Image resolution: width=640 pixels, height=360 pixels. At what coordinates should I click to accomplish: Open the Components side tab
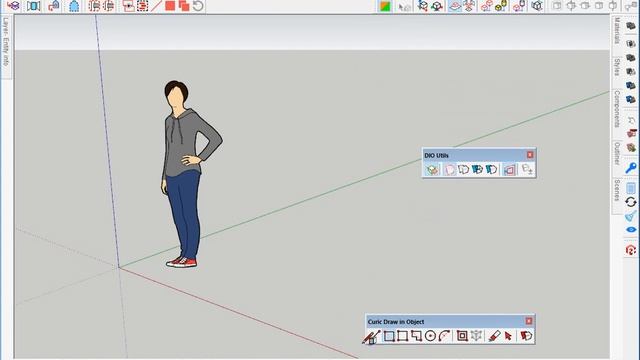click(617, 110)
